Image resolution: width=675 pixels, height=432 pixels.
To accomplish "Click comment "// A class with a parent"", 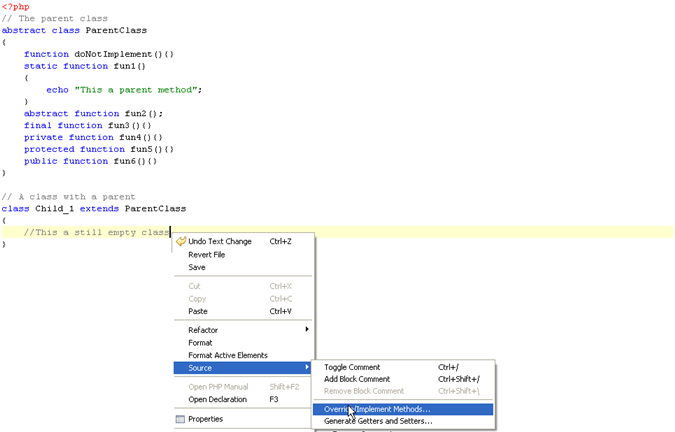I will coord(68,197).
